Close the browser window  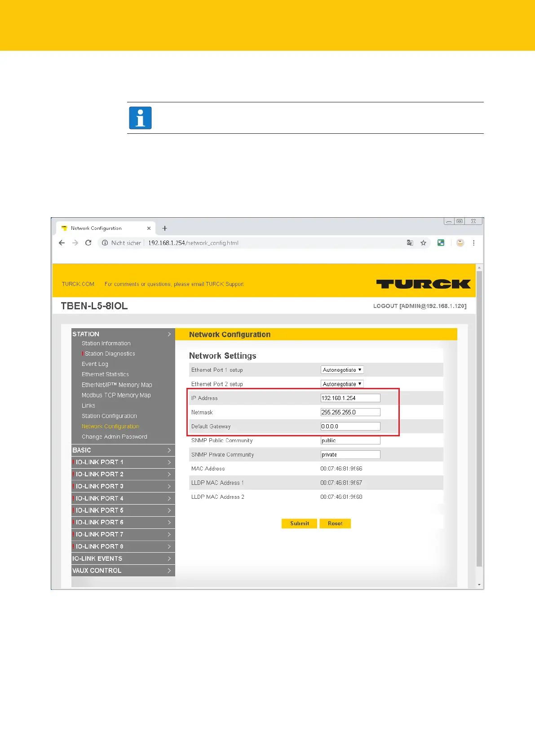473,221
